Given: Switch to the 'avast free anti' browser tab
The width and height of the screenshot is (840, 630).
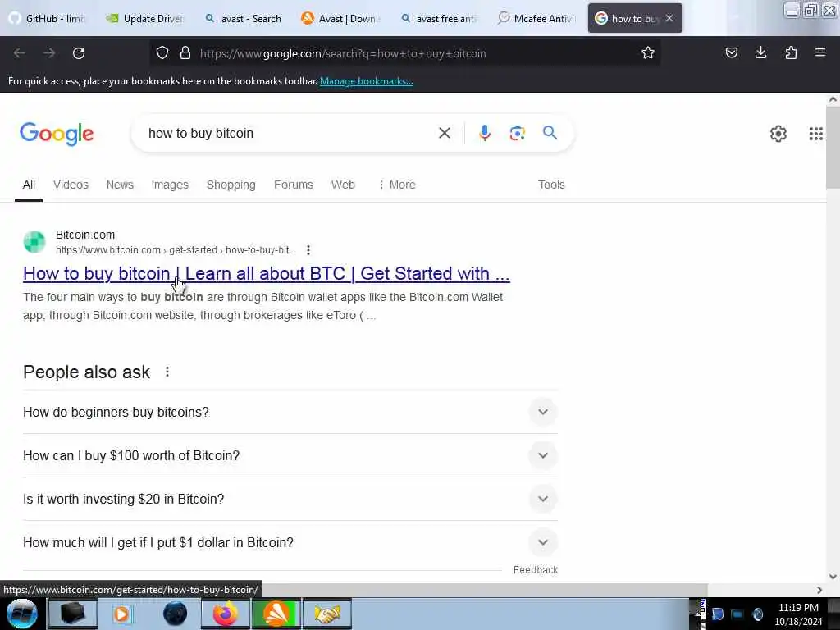Looking at the screenshot, I should 438,18.
